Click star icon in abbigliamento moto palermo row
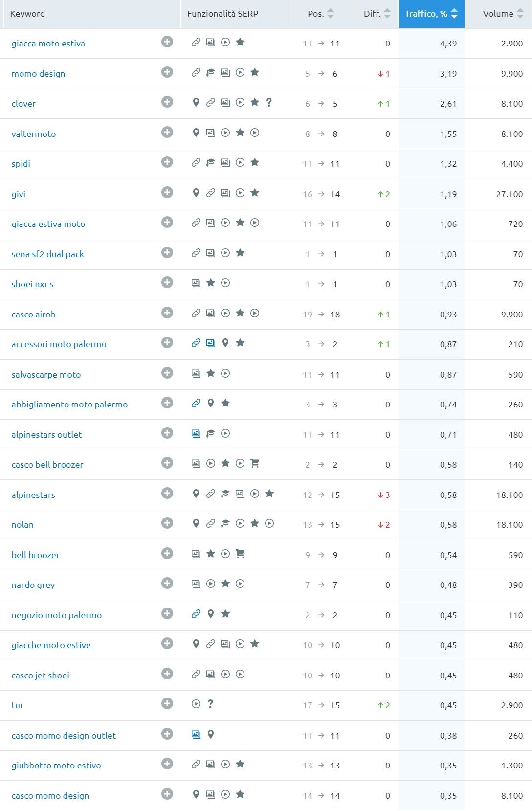 [225, 403]
